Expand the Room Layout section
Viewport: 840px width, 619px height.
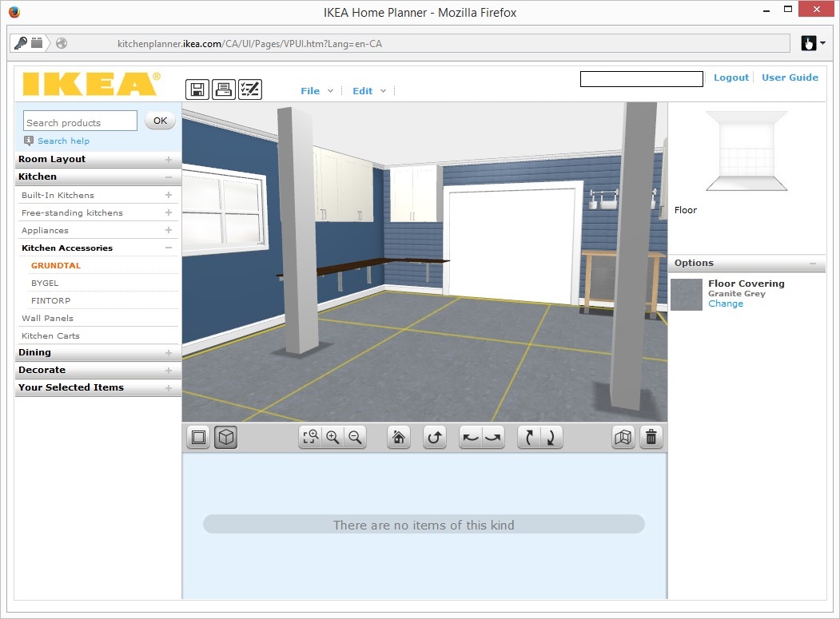98,159
